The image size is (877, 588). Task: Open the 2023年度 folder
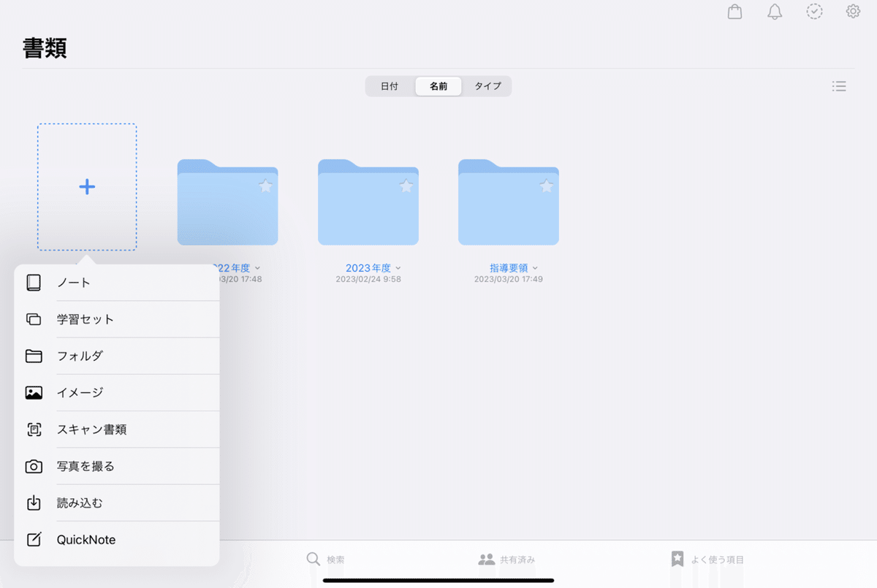pyautogui.click(x=368, y=202)
